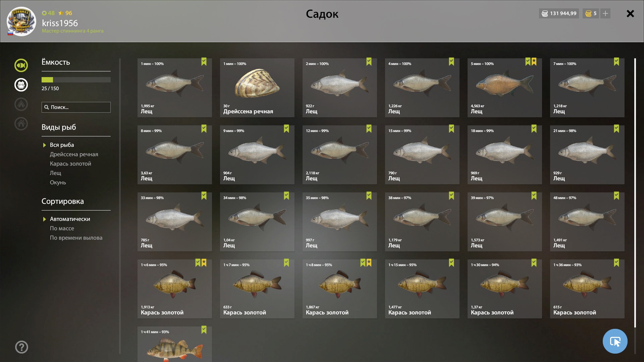644x362 pixels.
Task: Click the gold coins icon
Action: (588, 13)
